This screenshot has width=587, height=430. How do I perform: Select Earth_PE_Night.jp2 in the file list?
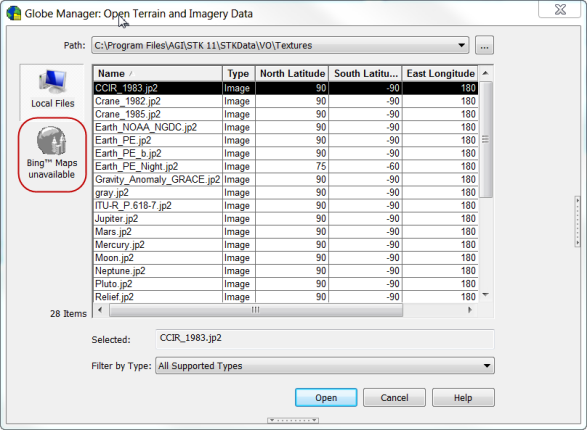pyautogui.click(x=286, y=167)
